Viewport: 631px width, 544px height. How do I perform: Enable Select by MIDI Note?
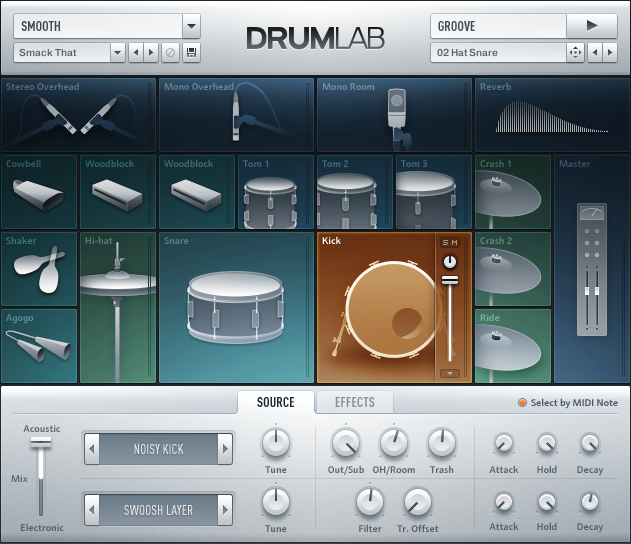coord(521,403)
